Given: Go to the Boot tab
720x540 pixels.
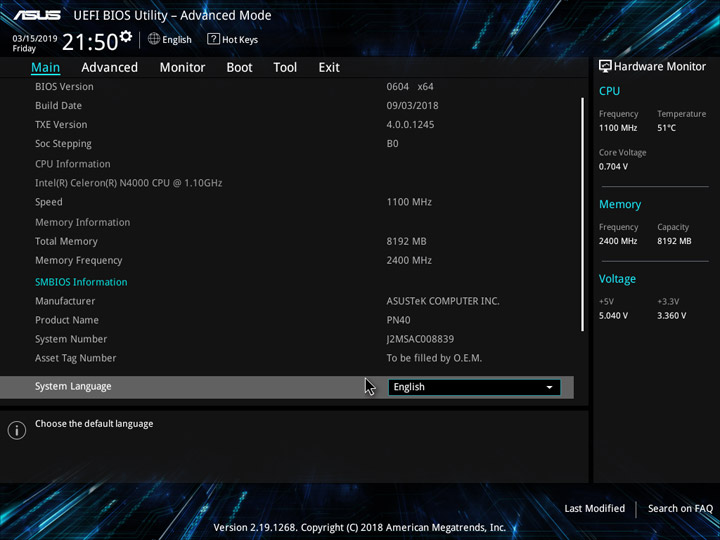Looking at the screenshot, I should pyautogui.click(x=239, y=68).
